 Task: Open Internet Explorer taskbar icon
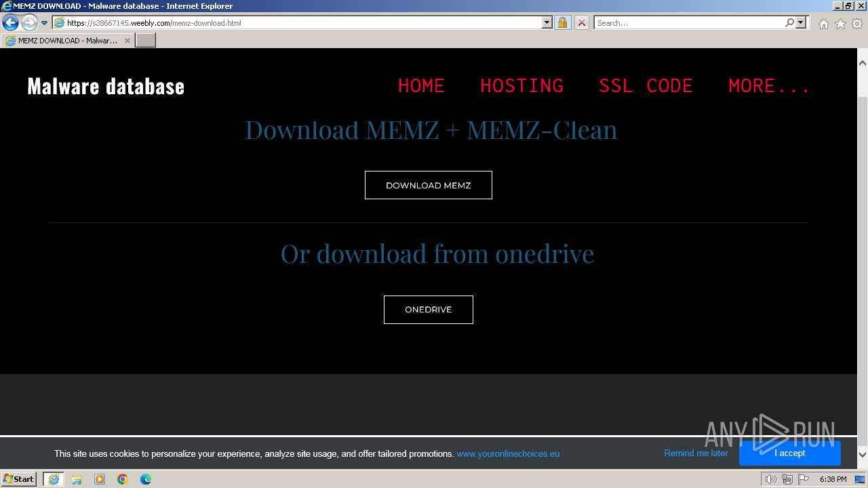pos(54,479)
